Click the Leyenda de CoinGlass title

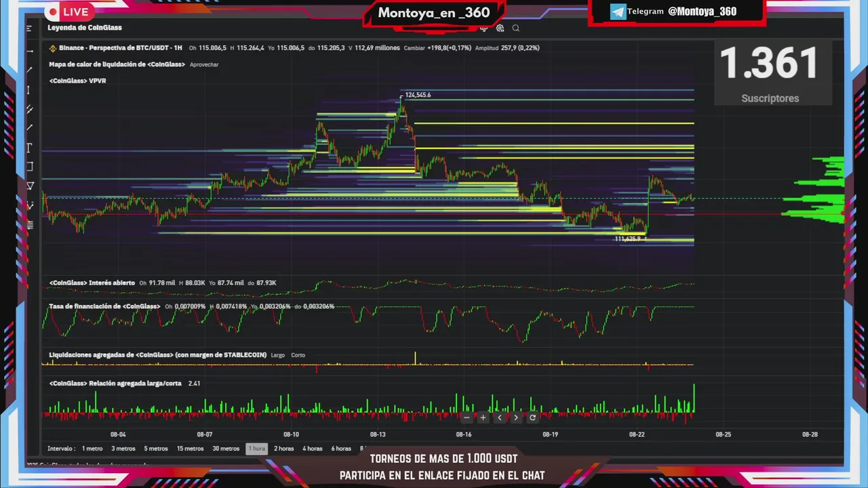85,28
